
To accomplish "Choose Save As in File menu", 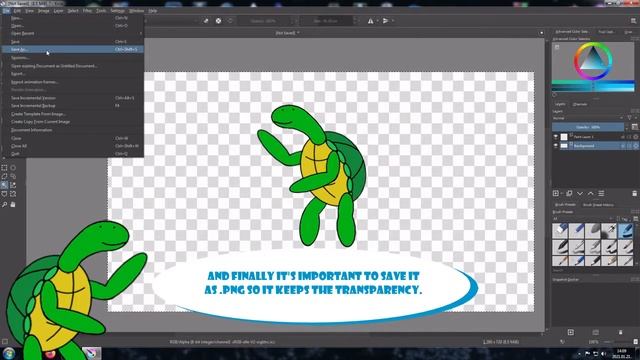I will coord(73,49).
